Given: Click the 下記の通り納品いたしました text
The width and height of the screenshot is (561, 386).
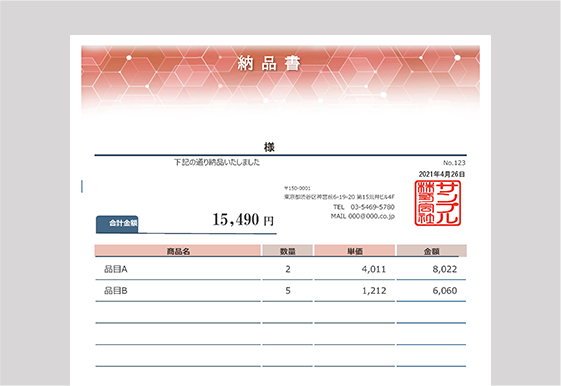Looking at the screenshot, I should point(217,162).
